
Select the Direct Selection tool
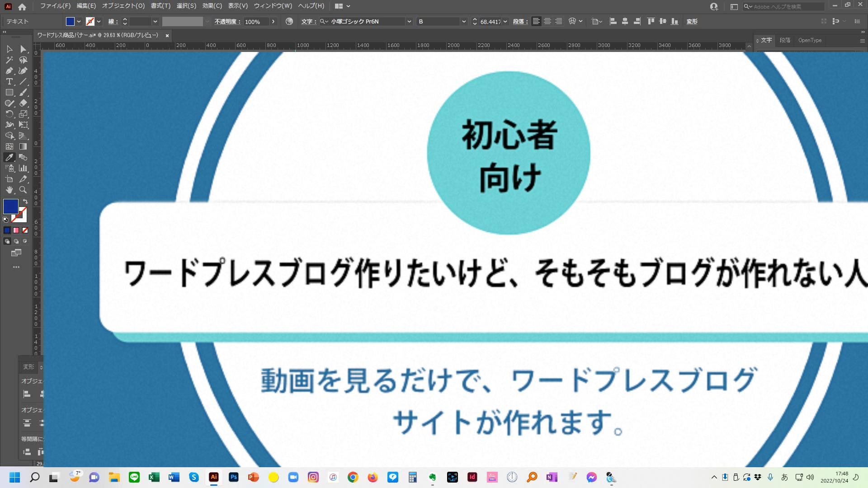tap(23, 49)
